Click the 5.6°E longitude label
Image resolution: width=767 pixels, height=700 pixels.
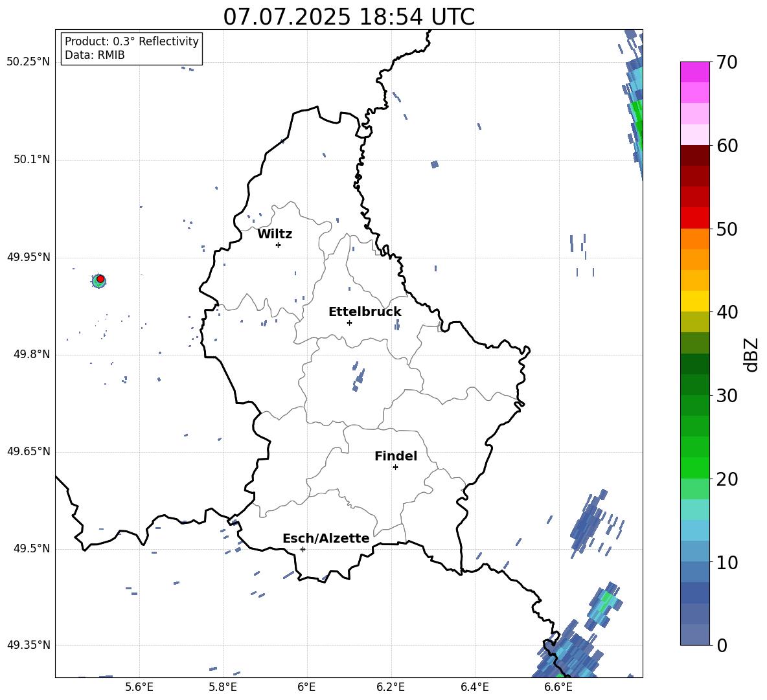139,687
